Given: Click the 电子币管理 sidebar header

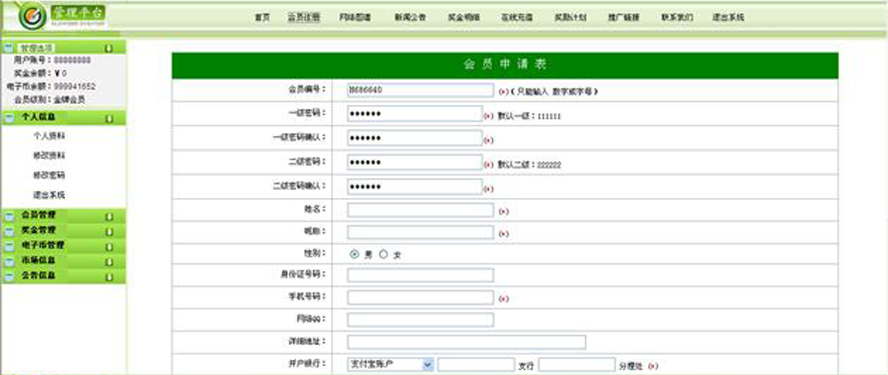Looking at the screenshot, I should pos(63,246).
